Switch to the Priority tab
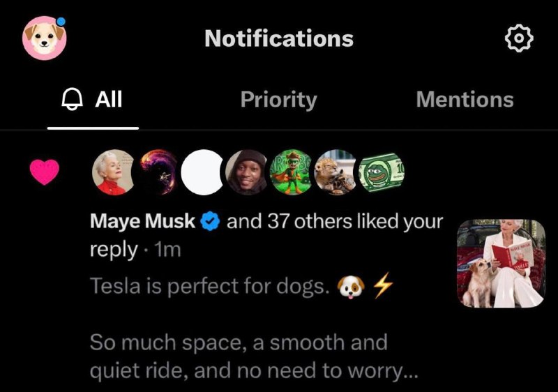The width and height of the screenshot is (558, 392). click(278, 99)
